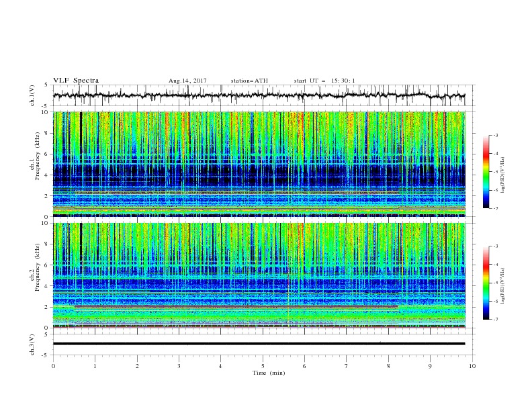The image size is (532, 411).
Task: Click the purple 2 kHz line in ch.2 spectrogram
Action: 236,306
